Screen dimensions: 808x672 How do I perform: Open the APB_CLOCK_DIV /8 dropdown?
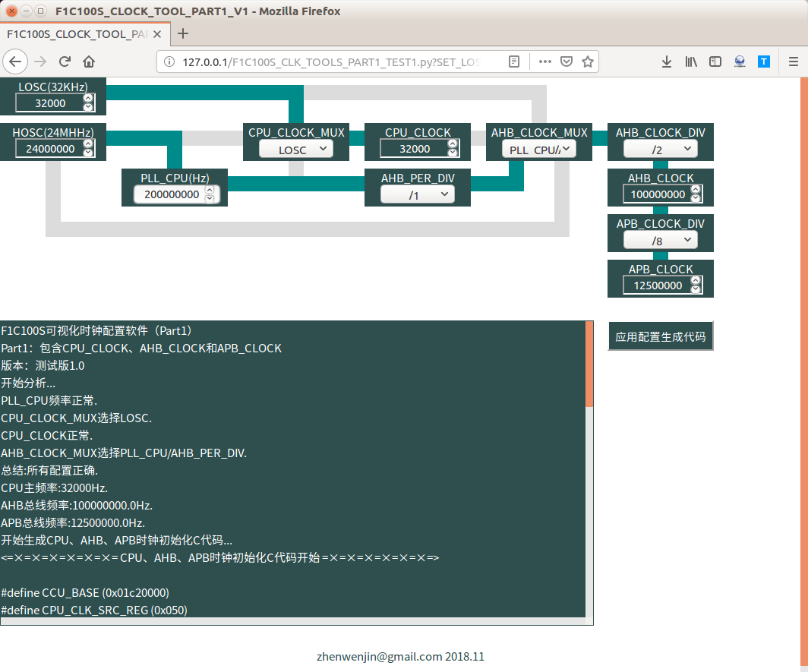point(661,240)
